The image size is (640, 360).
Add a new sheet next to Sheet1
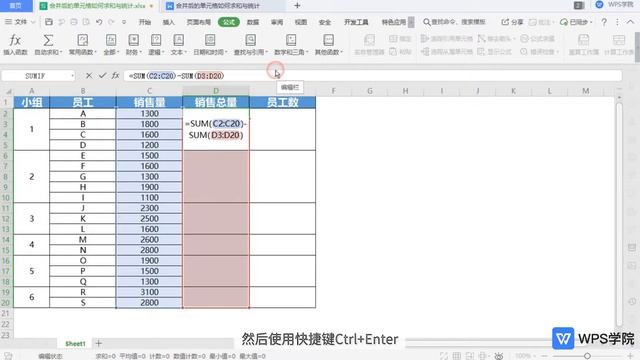(98, 344)
